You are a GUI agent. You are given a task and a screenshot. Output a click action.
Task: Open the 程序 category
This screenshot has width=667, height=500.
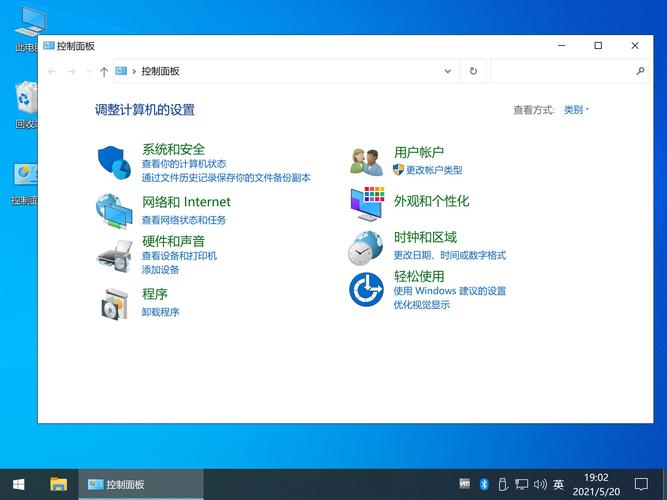[155, 294]
